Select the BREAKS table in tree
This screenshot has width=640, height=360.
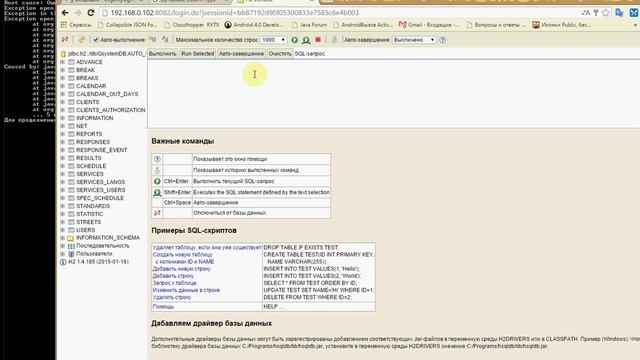click(x=87, y=78)
